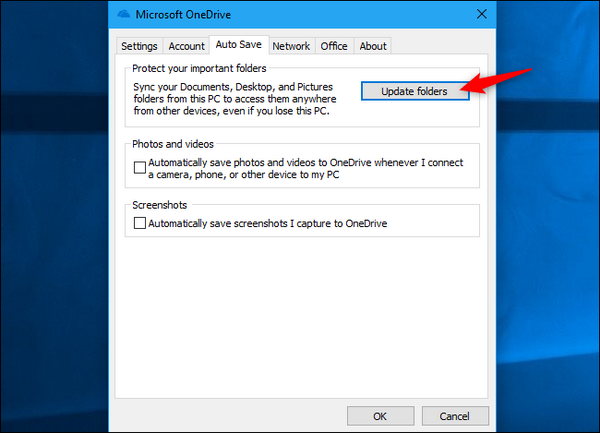The image size is (600, 433).
Task: Show the About tab
Action: pos(373,46)
